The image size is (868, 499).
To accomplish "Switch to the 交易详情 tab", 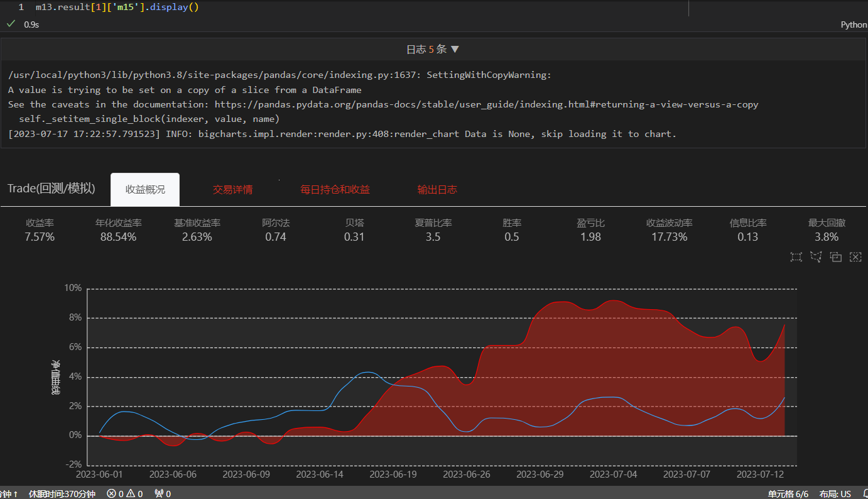I will tap(232, 189).
